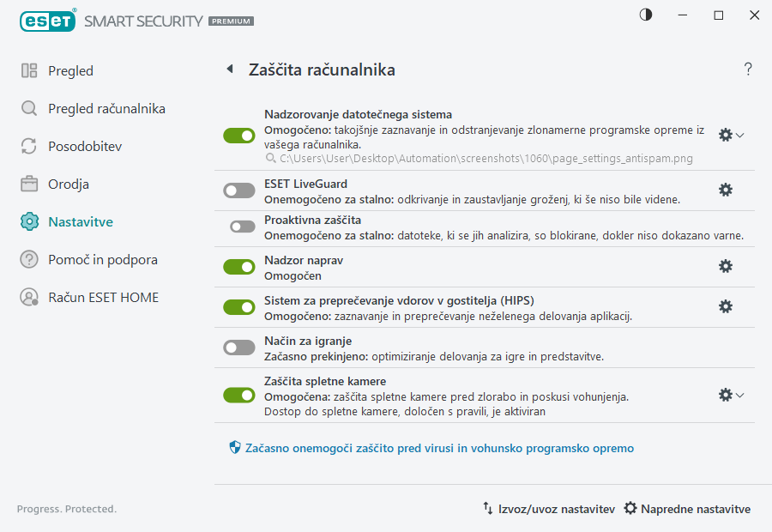772x532 pixels.
Task: Click the Račun ESET HOME icon
Action: [27, 297]
